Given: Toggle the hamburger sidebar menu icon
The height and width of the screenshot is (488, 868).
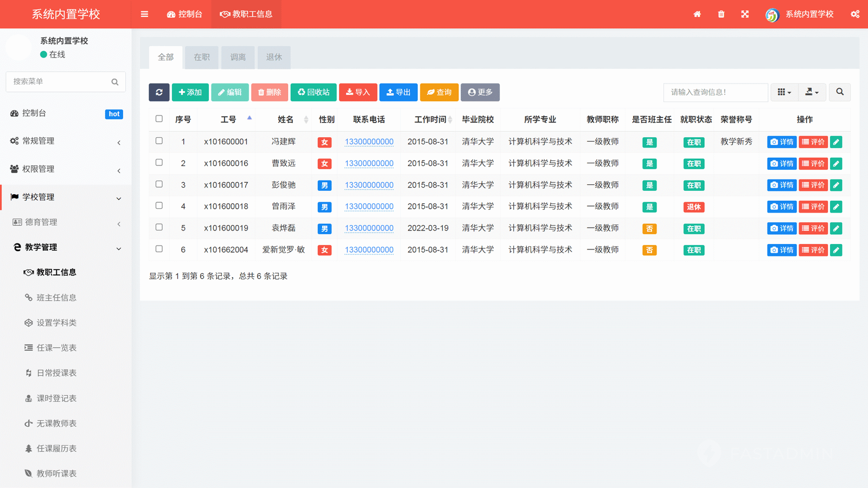Looking at the screenshot, I should tap(144, 14).
